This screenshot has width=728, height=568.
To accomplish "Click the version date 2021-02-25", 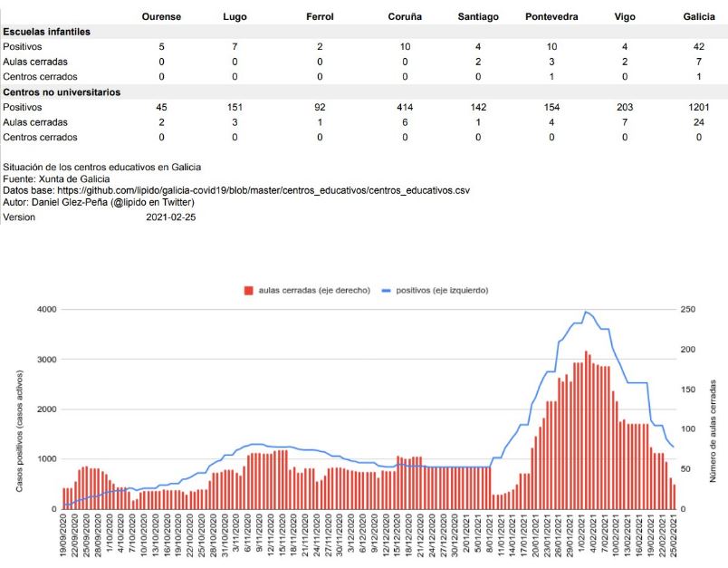I will pyautogui.click(x=171, y=217).
